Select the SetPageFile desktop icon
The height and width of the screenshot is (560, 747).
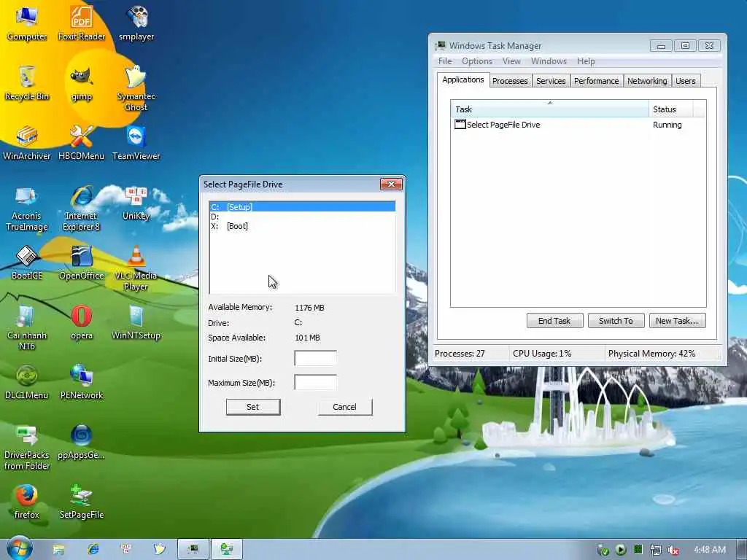pos(82,502)
